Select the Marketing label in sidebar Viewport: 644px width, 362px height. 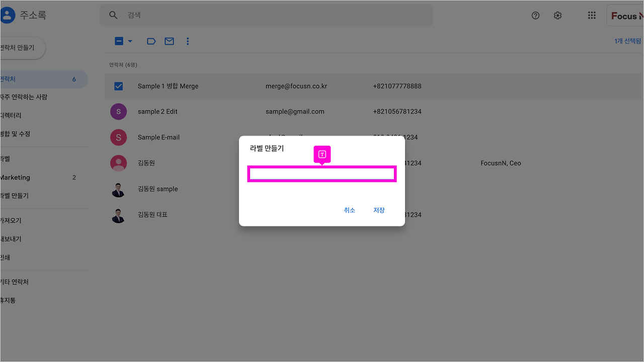click(x=15, y=177)
